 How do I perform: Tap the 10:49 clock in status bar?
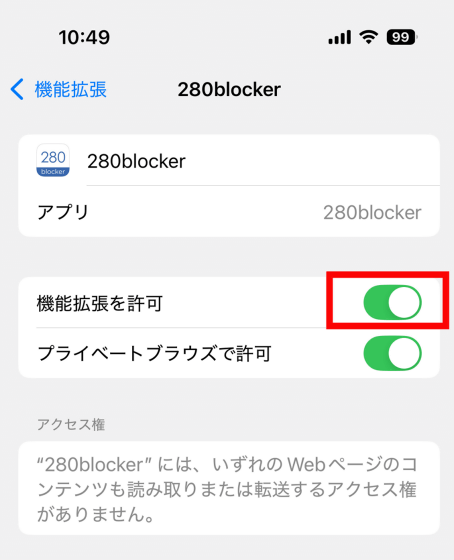point(84,37)
